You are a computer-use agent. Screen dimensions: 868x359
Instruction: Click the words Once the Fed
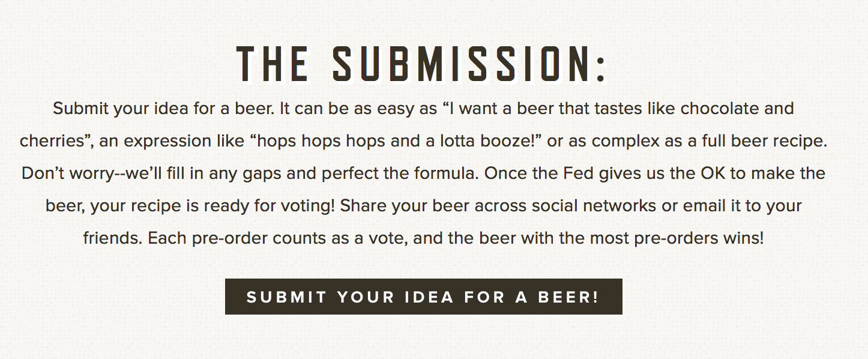(x=522, y=173)
